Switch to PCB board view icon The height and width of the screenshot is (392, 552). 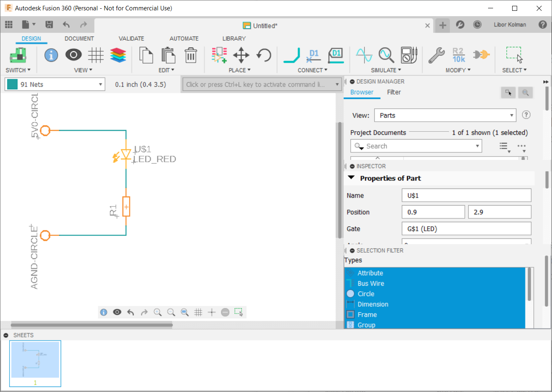click(18, 55)
